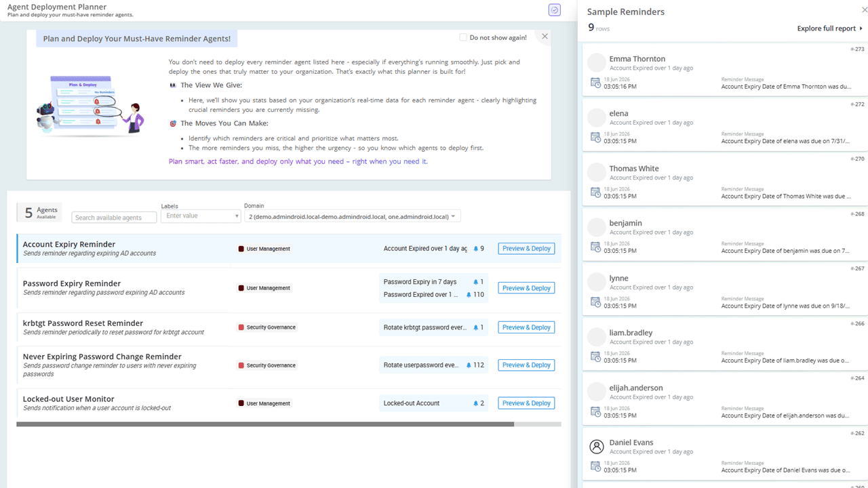Click bell icon with count 112
This screenshot has height=488, width=868.
click(469, 365)
